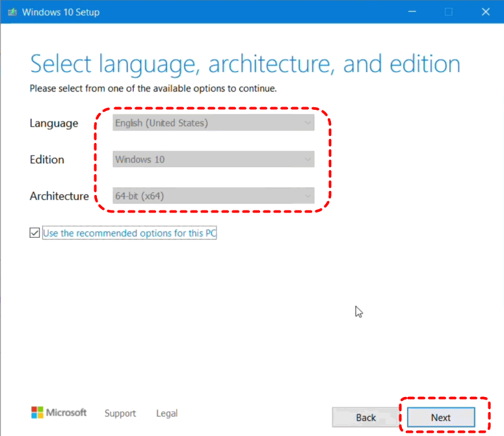The width and height of the screenshot is (504, 436).
Task: Click the disabled maximize button
Action: [449, 12]
